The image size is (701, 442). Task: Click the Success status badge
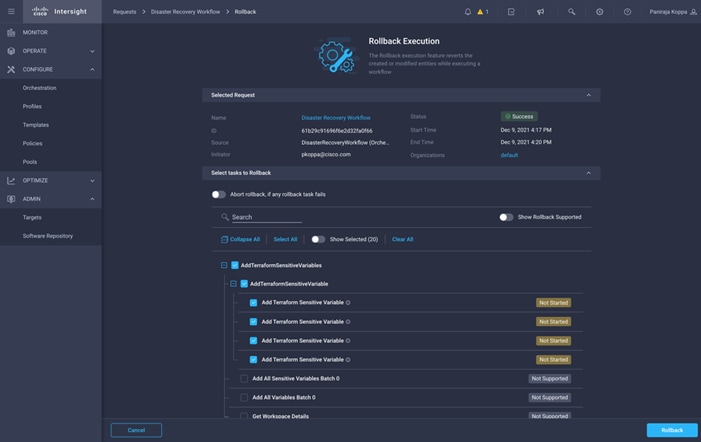(519, 117)
